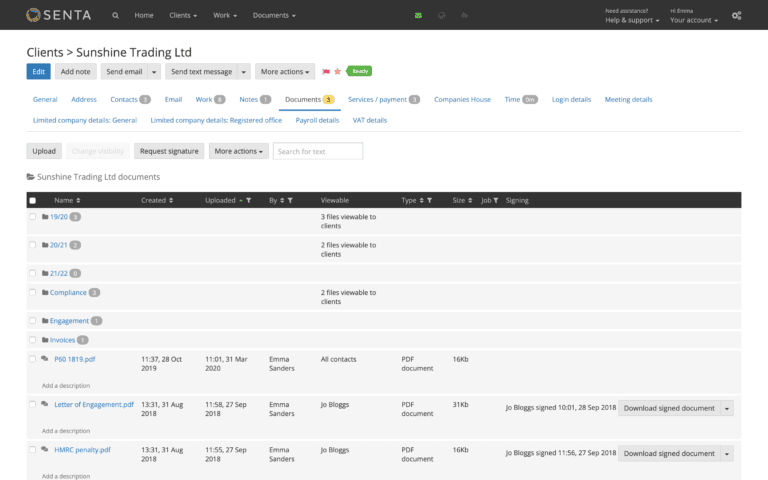Click the Compliance folder icon
This screenshot has width=768, height=480.
(45, 292)
